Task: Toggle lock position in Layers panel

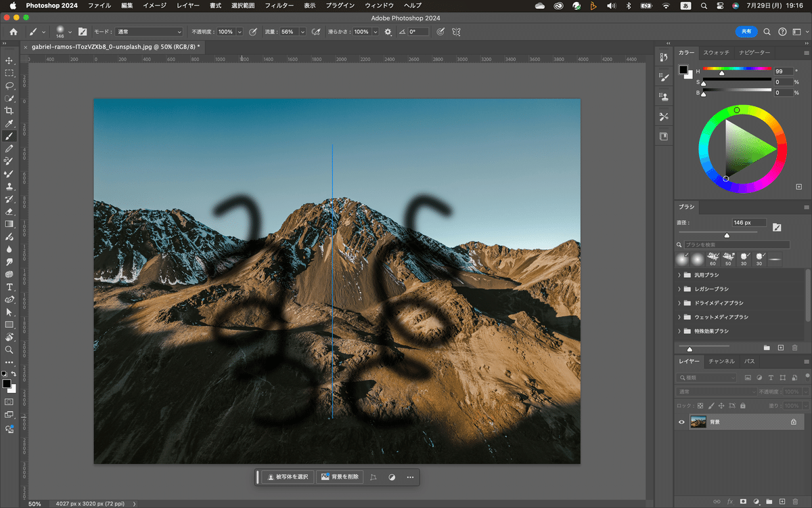Action: (721, 406)
